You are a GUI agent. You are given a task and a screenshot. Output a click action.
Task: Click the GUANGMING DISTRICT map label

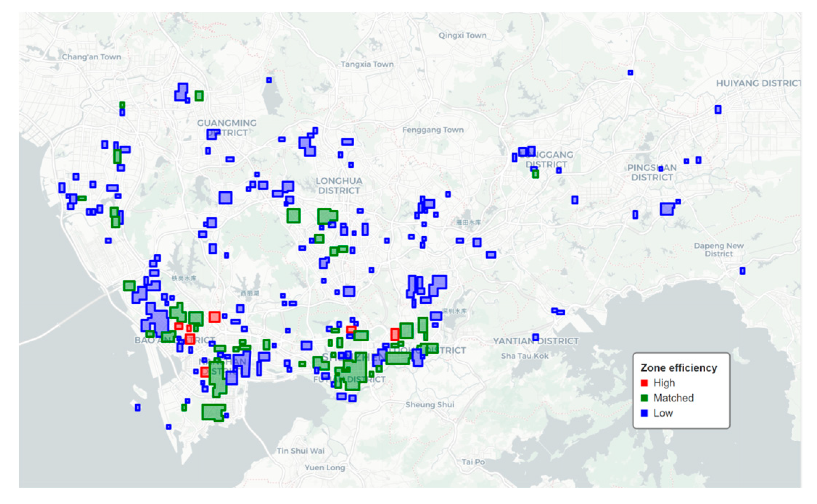pyautogui.click(x=227, y=128)
